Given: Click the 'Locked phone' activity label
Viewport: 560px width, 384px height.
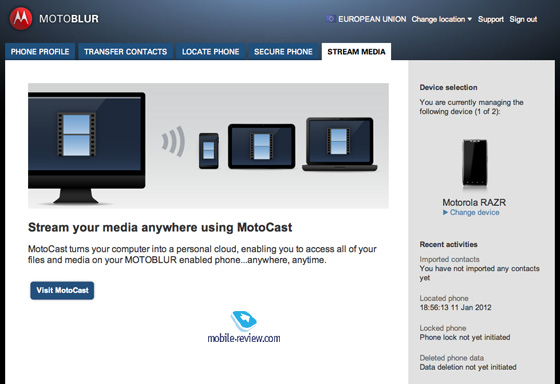Looking at the screenshot, I should tap(443, 328).
